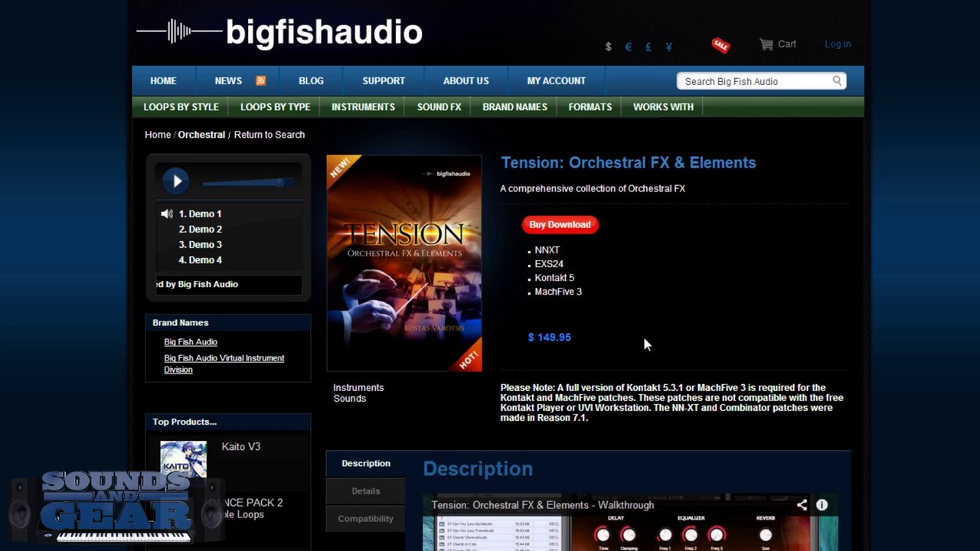Click the info icon on the video
The width and height of the screenshot is (980, 551).
822,505
